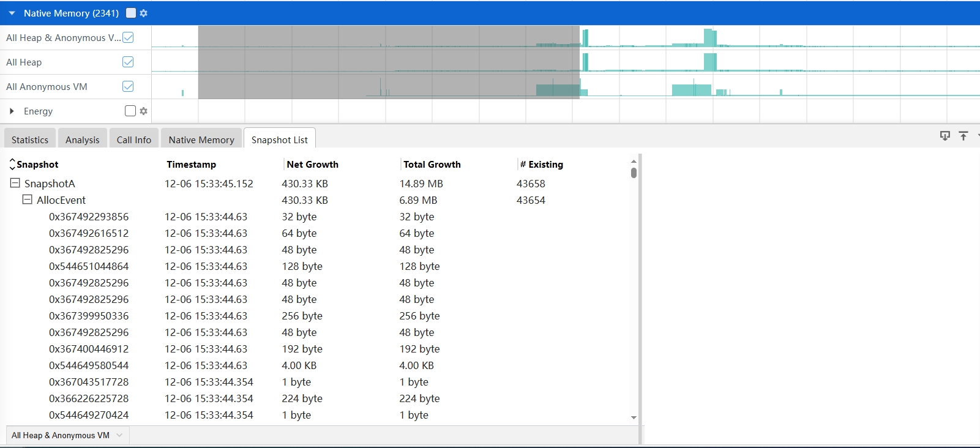Switch to the Statistics tab
This screenshot has width=980, height=448.
tap(30, 140)
